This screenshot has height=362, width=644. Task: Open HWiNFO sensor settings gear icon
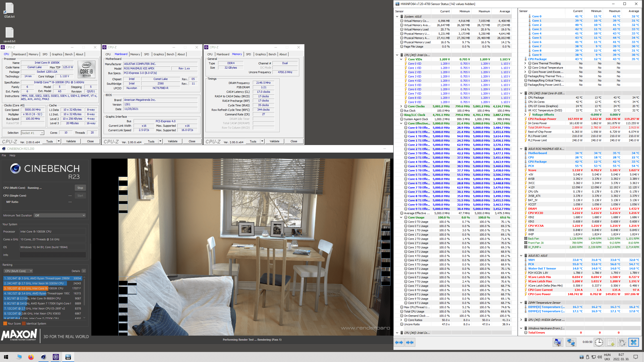pyautogui.click(x=622, y=342)
